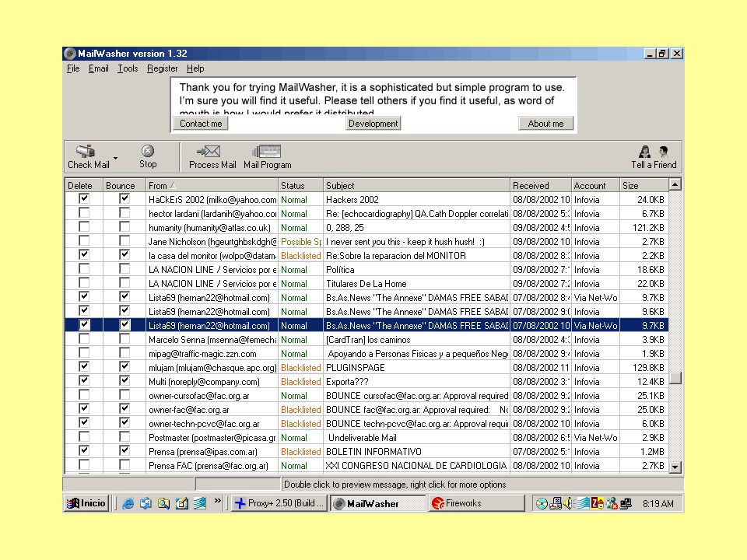747x560 pixels.
Task: Check Delete for hector lardani message
Action: pos(84,212)
